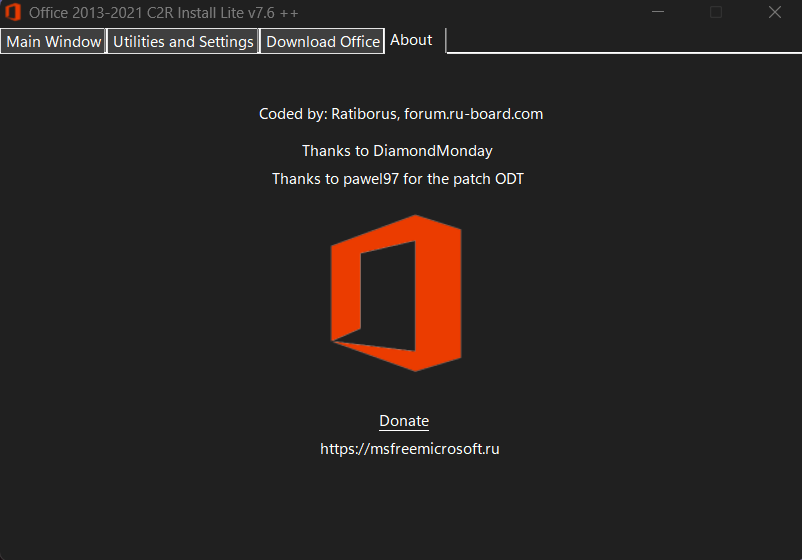This screenshot has height=560, width=802.
Task: Select the About tab
Action: click(411, 40)
